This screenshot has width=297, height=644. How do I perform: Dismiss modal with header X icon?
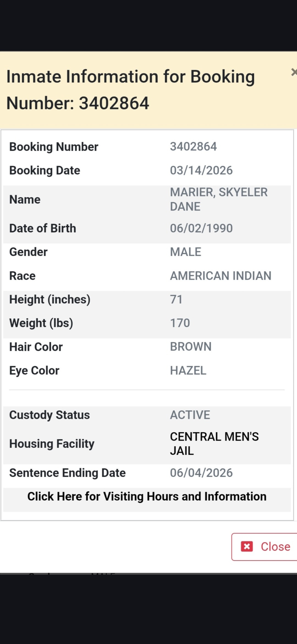click(294, 72)
